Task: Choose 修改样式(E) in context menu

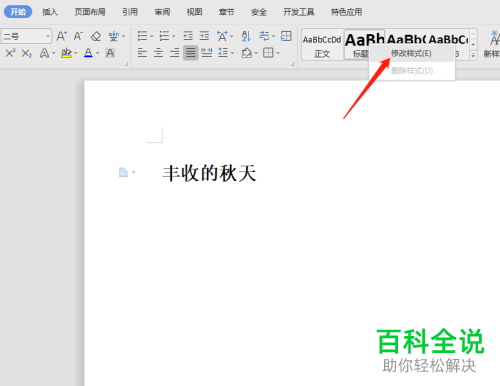Action: 411,53
